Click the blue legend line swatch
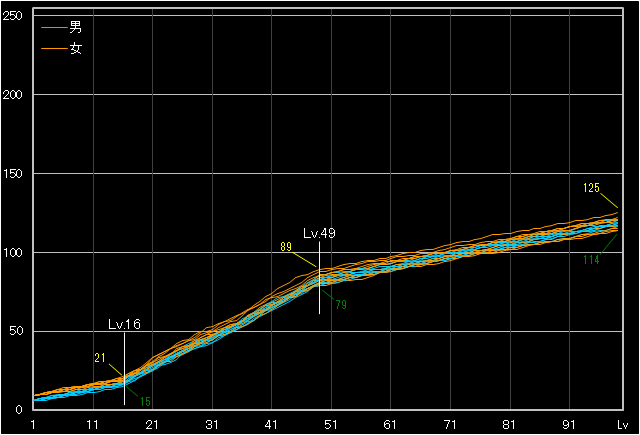This screenshot has height=435, width=640. [54, 28]
